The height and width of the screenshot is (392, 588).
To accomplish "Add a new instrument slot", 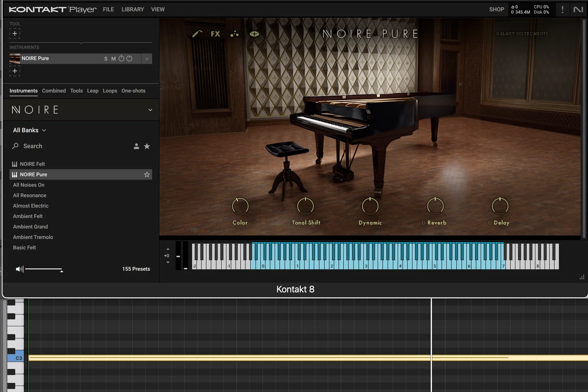I will pyautogui.click(x=15, y=71).
